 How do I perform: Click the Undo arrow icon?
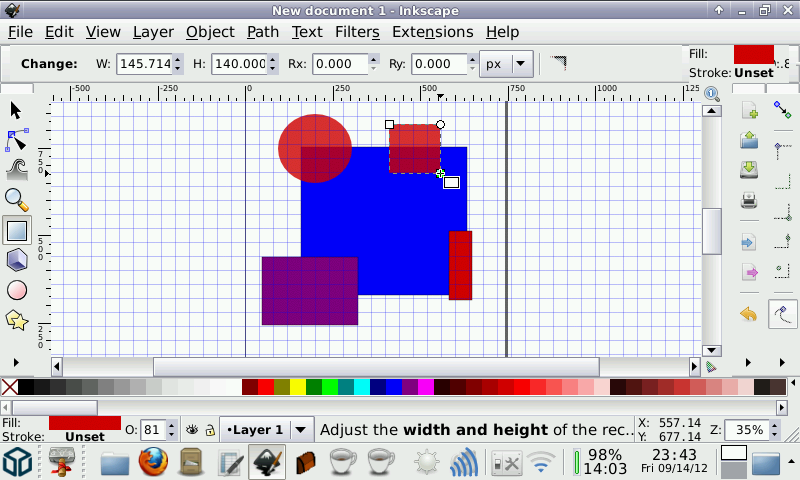point(749,314)
